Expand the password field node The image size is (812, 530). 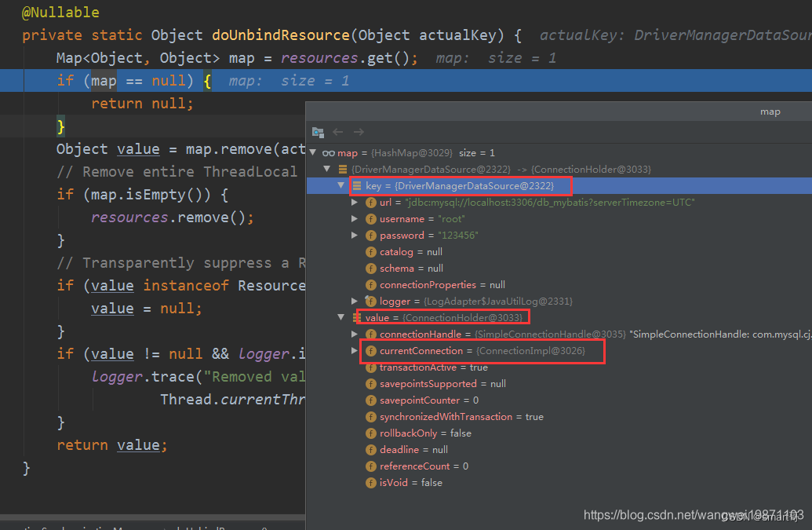tap(355, 236)
